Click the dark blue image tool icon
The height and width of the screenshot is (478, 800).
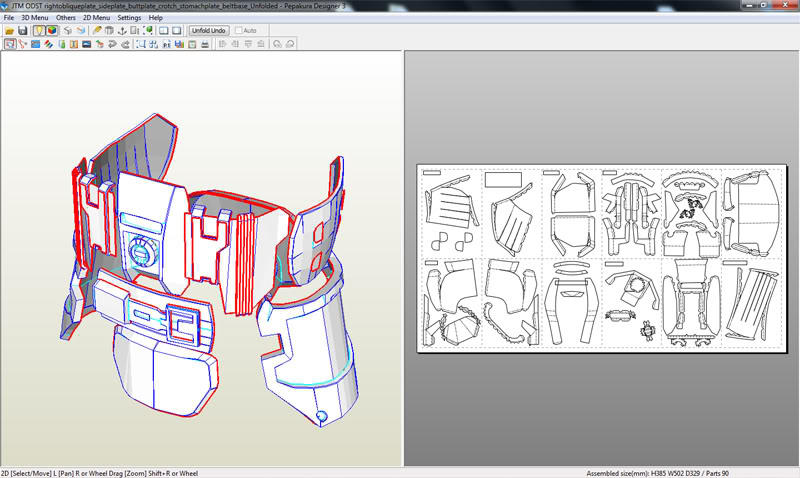[87, 44]
